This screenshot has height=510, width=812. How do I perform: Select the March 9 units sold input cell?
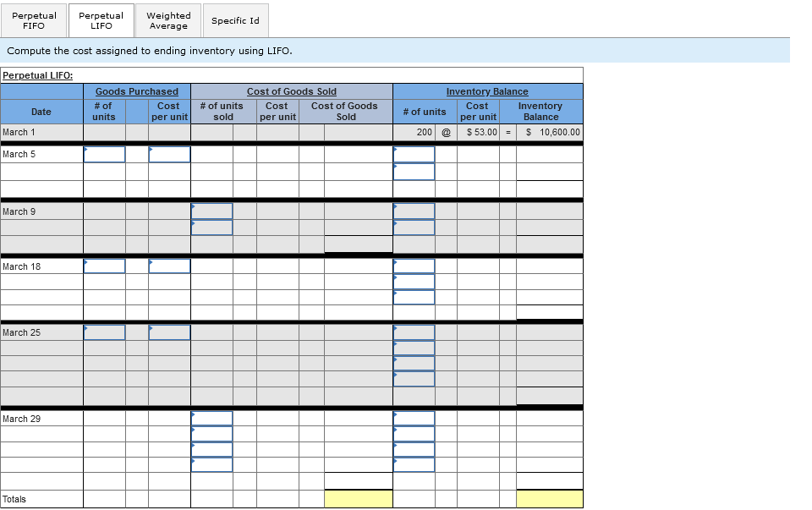point(212,211)
